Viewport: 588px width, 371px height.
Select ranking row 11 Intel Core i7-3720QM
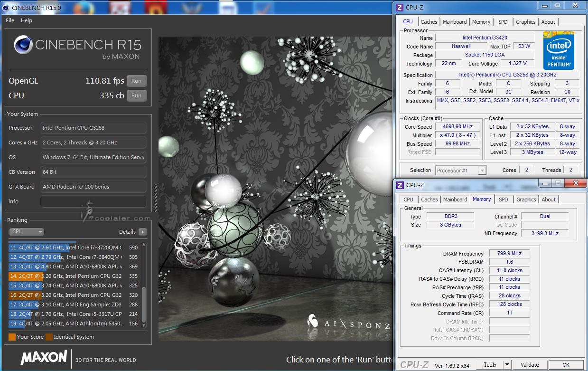[x=74, y=247]
